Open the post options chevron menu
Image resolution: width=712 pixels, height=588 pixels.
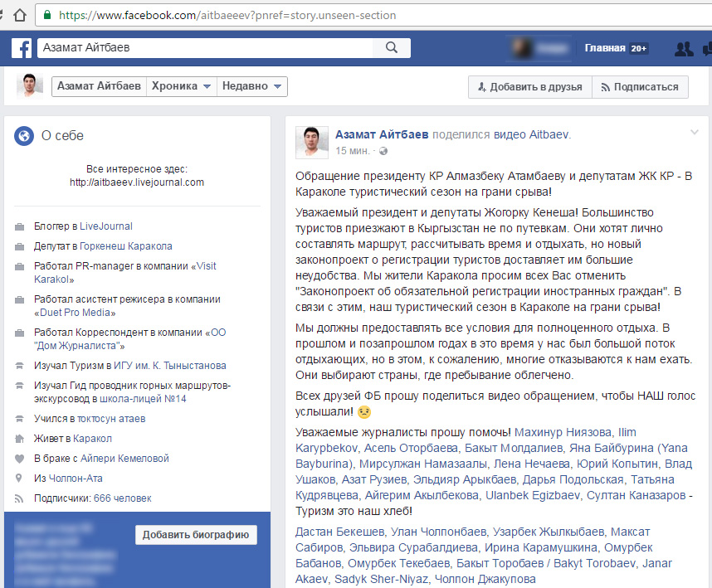(695, 133)
